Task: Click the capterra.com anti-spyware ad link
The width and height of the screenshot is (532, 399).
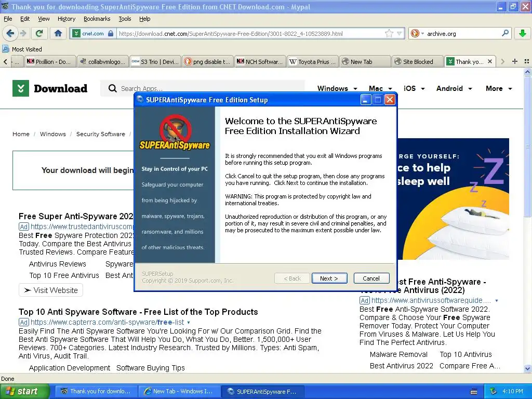Action: tap(107, 322)
